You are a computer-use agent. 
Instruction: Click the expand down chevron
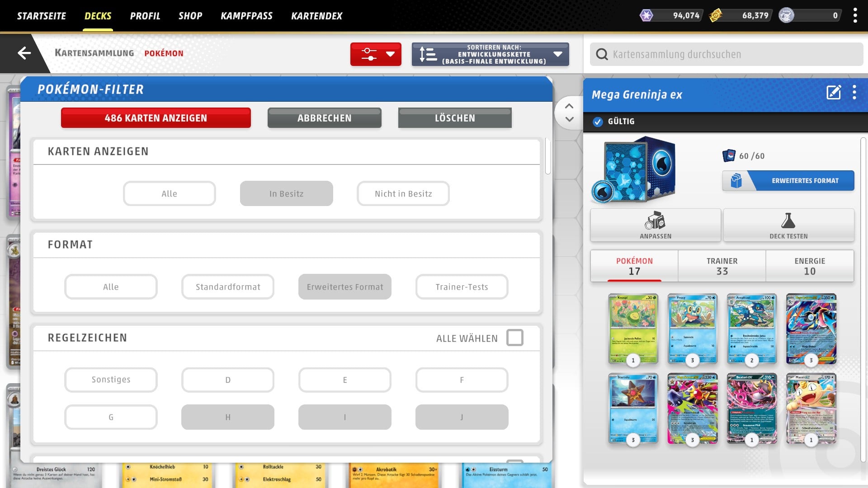569,119
